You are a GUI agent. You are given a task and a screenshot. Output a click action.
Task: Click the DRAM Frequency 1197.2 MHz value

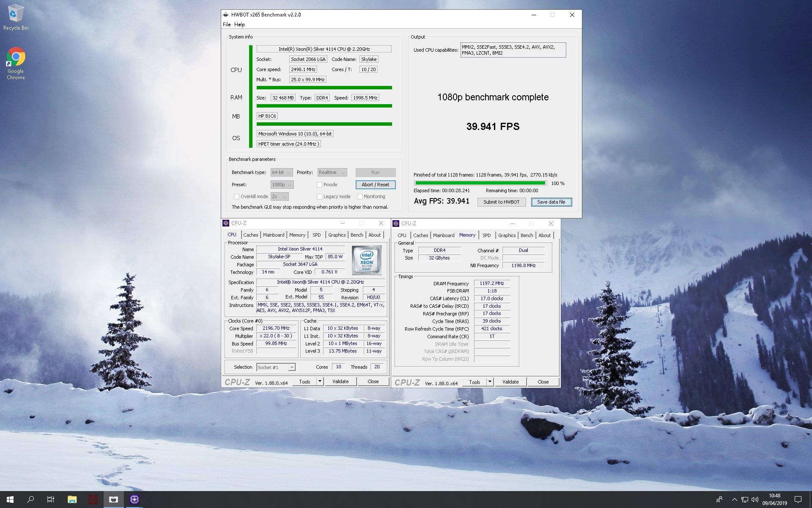[492, 283]
